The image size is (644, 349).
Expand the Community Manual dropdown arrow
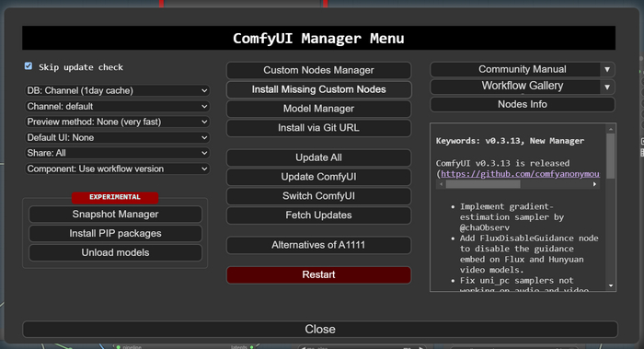(607, 69)
